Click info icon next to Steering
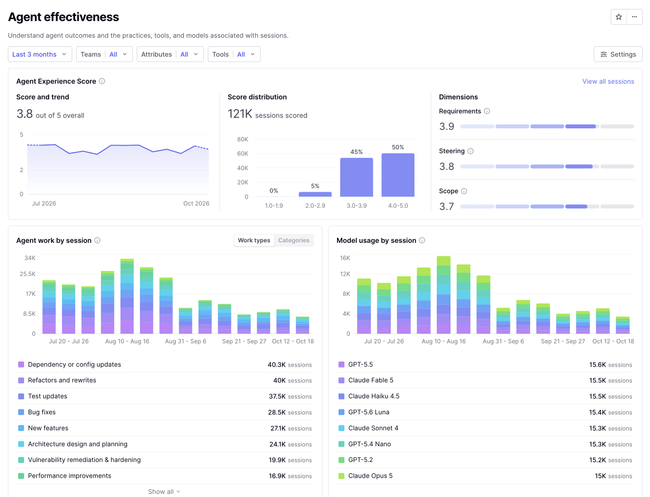 (x=471, y=151)
